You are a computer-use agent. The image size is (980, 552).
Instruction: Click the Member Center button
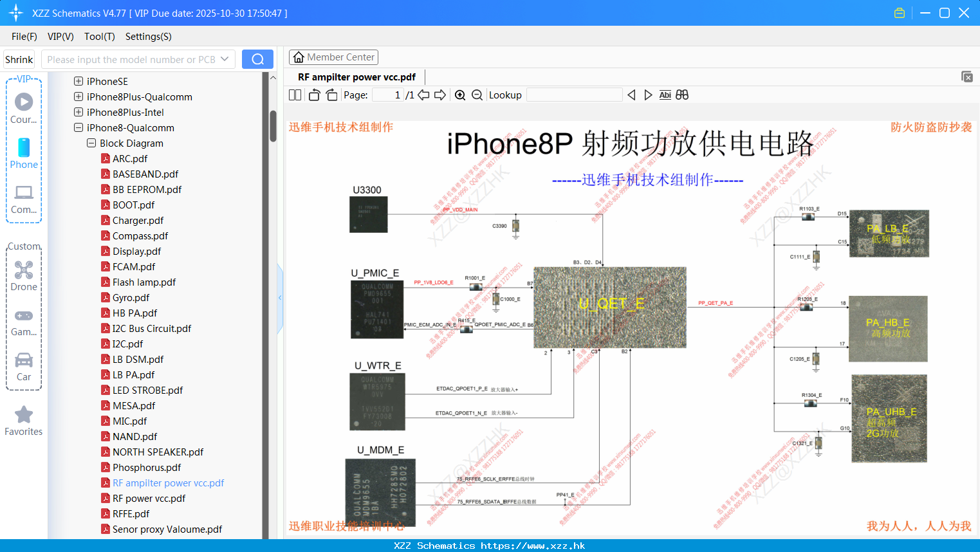pos(333,57)
